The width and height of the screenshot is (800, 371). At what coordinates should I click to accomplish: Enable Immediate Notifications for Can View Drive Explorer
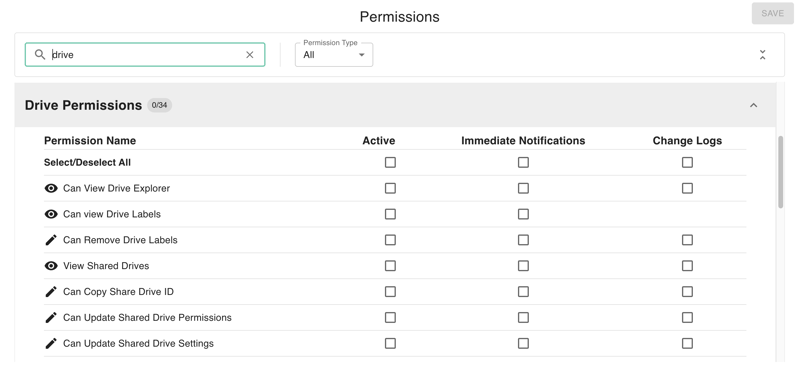523,188
